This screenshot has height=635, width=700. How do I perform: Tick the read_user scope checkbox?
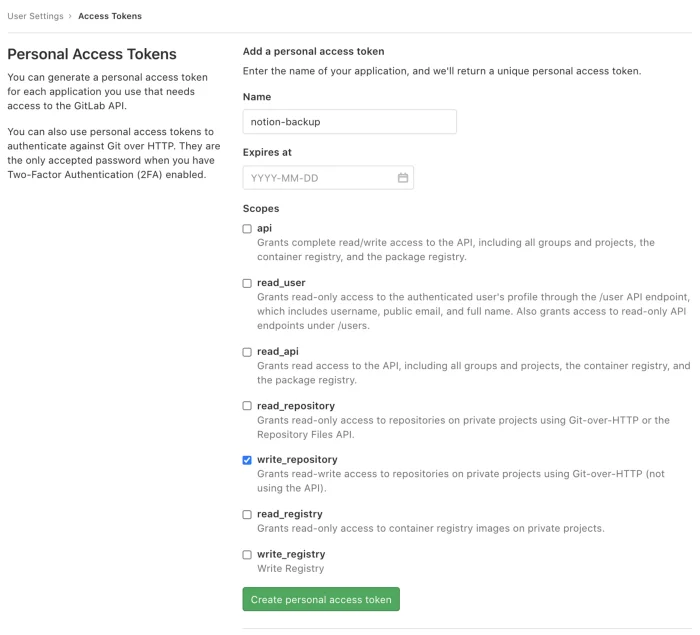click(x=247, y=283)
